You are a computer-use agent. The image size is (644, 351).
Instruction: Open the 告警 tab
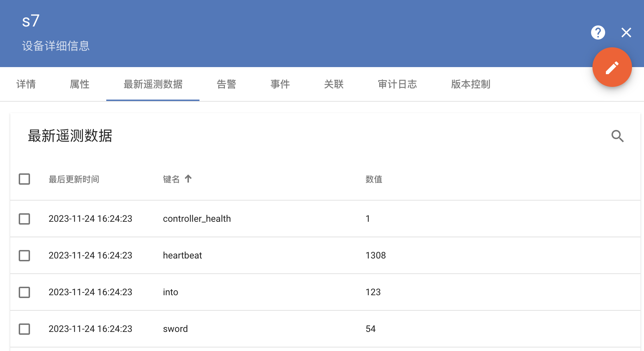coord(226,84)
